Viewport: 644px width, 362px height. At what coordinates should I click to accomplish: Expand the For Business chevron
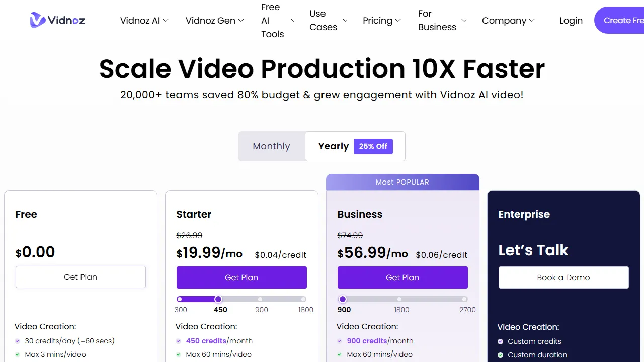(x=464, y=20)
